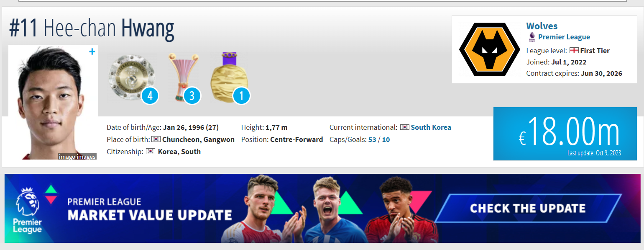Click the #11 Hee-chan Hwang headline
Image resolution: width=644 pixels, height=250 pixels.
tap(92, 28)
